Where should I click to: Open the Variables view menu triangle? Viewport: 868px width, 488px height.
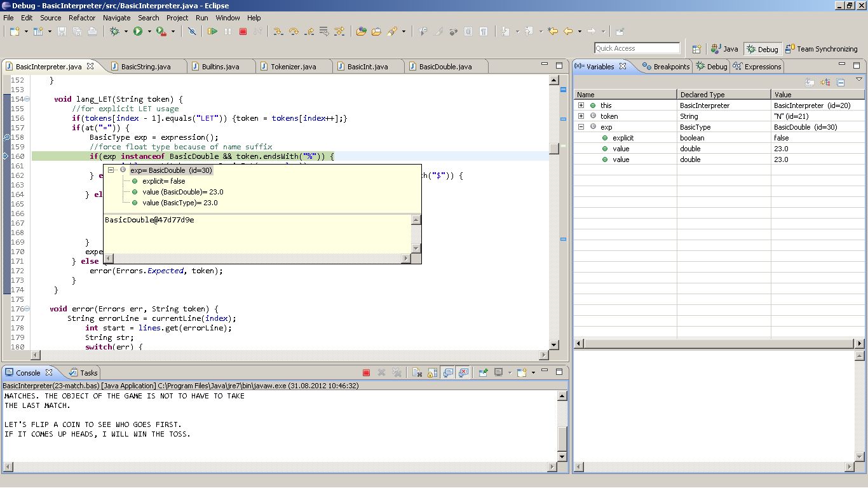(859, 80)
